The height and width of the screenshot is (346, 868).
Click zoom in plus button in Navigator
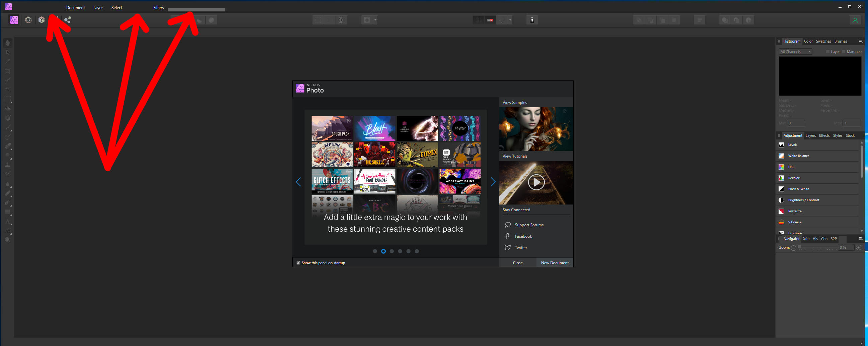click(859, 247)
